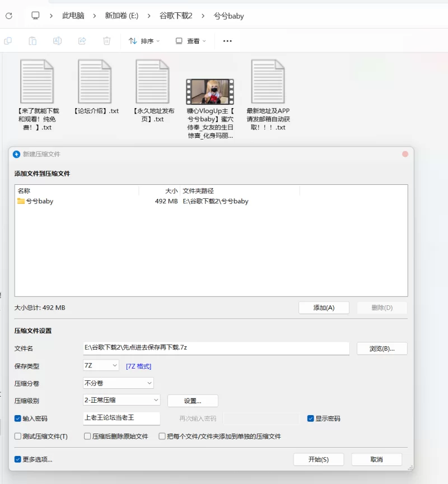
Task: Click the paste icon in Explorer toolbar
Action: 32,41
